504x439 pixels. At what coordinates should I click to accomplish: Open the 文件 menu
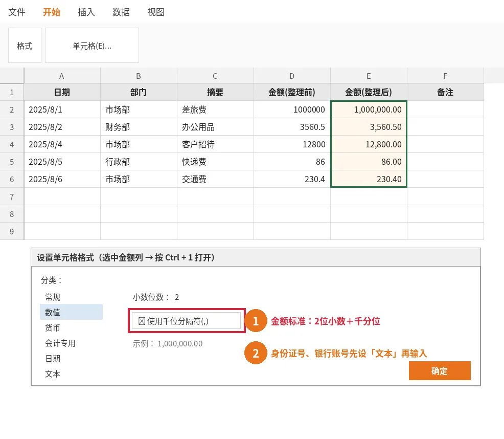[x=17, y=12]
